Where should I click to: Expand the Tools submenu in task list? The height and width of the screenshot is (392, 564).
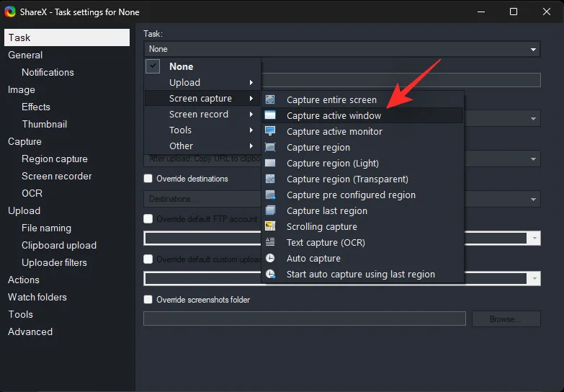pyautogui.click(x=202, y=130)
